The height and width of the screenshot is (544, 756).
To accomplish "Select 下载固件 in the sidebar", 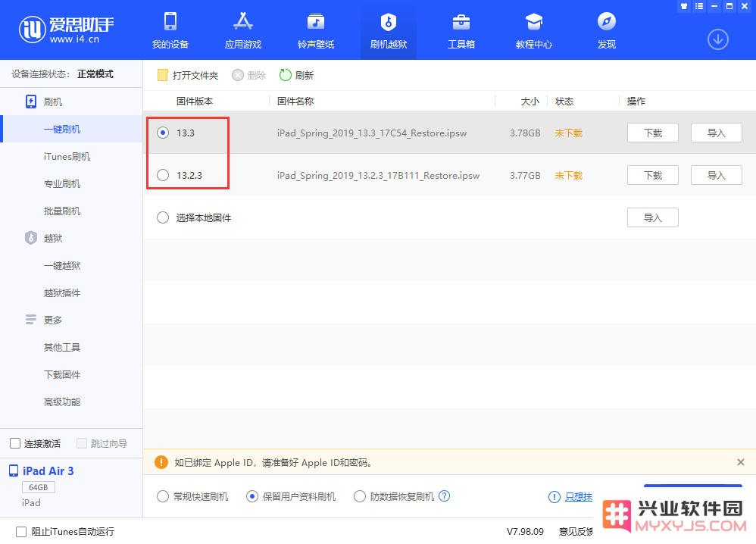I will 62,374.
